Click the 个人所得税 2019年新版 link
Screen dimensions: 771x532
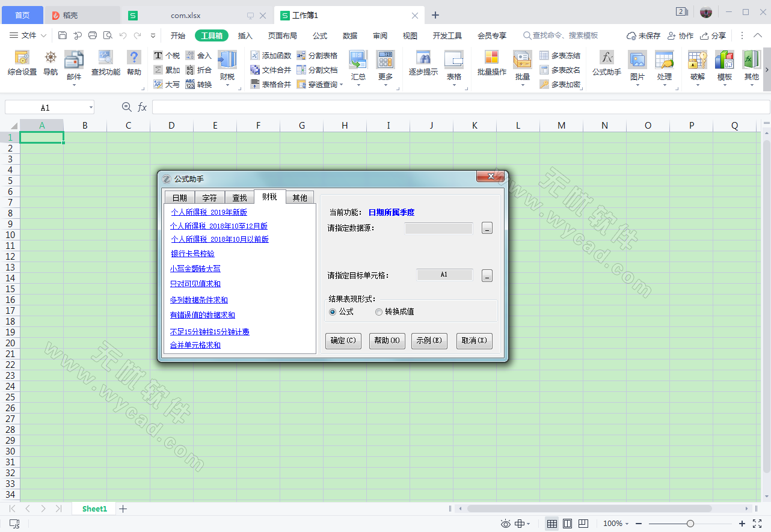pyautogui.click(x=209, y=212)
